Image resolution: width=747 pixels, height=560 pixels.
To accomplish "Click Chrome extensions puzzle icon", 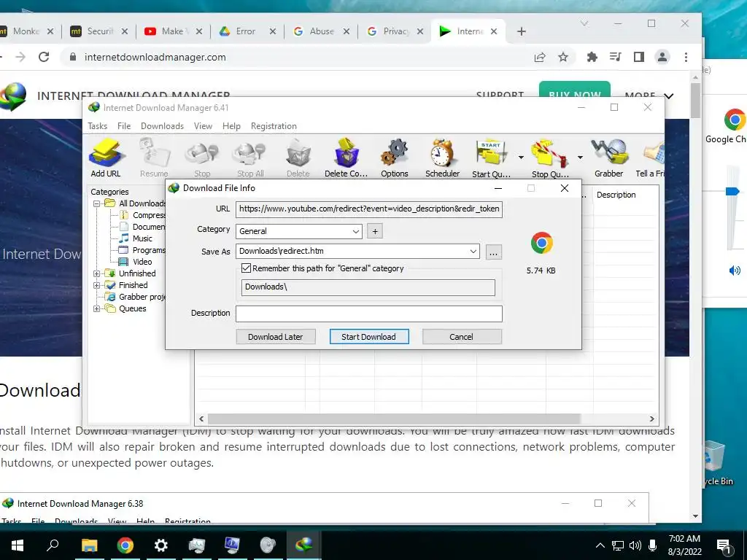I will pos(592,57).
